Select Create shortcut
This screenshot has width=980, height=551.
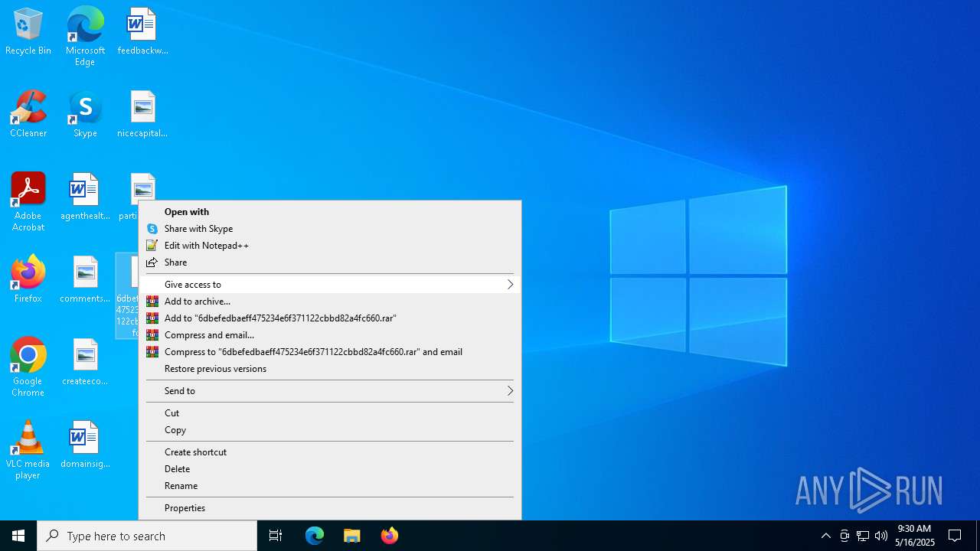point(329,452)
